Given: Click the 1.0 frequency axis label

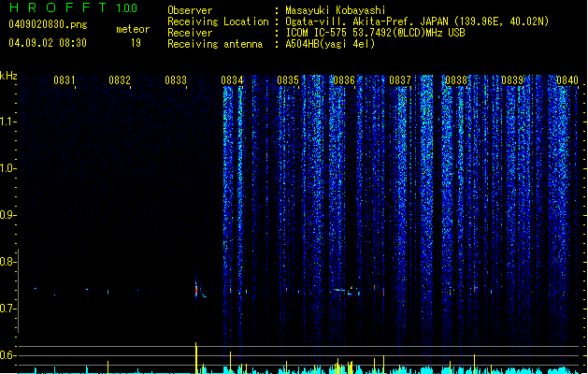Looking at the screenshot, I should tap(7, 168).
